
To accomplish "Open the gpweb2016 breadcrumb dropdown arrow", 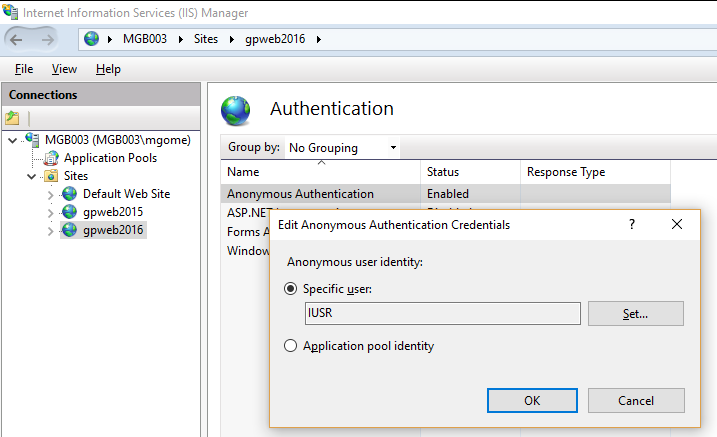I will coord(319,39).
